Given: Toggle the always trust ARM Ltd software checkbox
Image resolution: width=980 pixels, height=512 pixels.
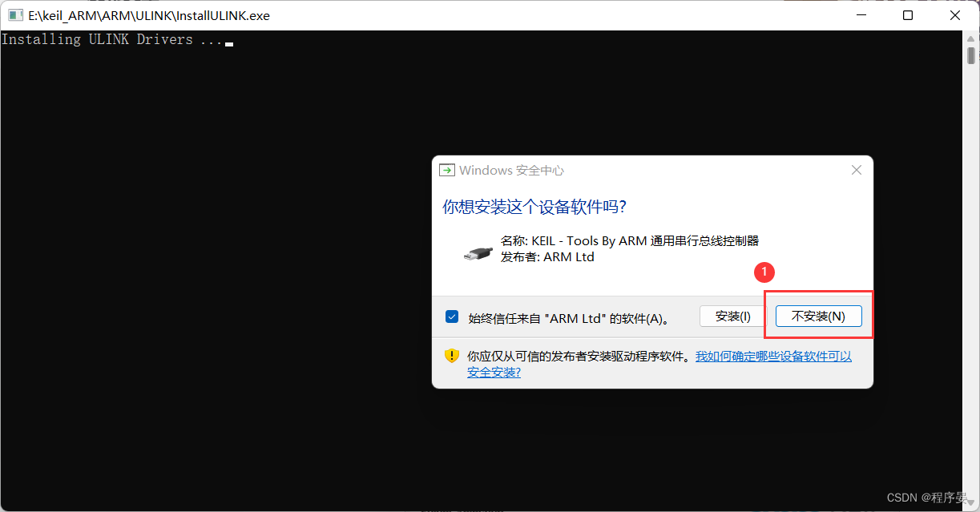Looking at the screenshot, I should (x=452, y=316).
